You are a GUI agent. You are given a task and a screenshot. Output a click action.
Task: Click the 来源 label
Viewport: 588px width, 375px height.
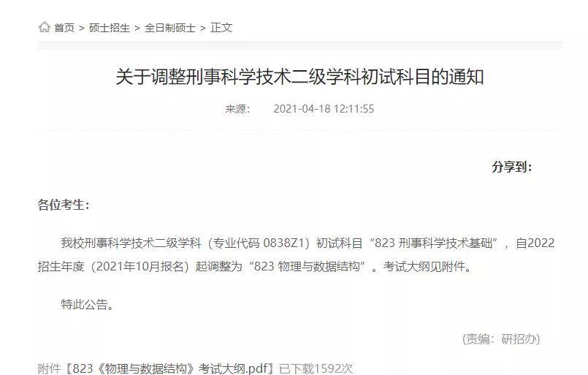(x=237, y=109)
